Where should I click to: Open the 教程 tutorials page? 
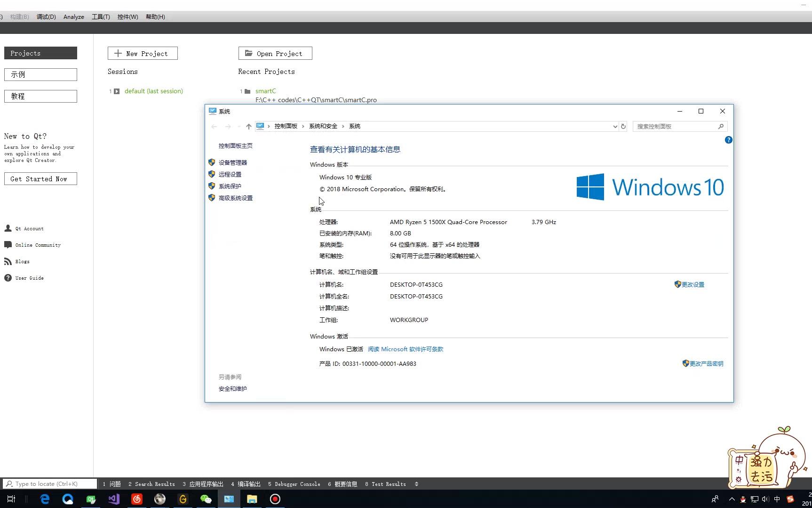coord(40,96)
